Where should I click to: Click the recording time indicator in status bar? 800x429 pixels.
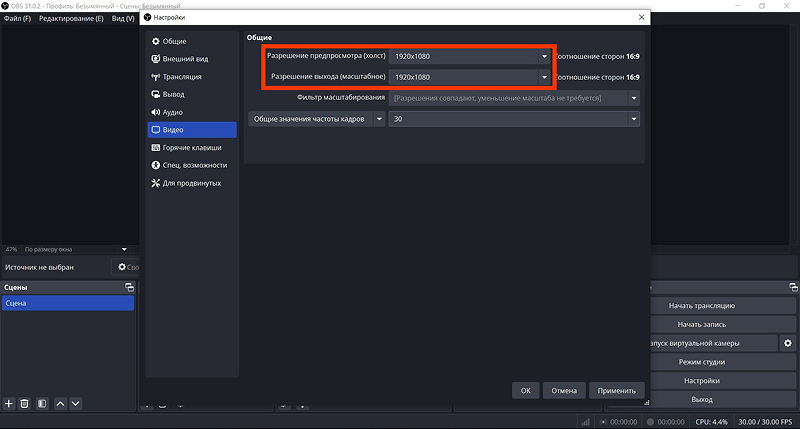point(666,422)
